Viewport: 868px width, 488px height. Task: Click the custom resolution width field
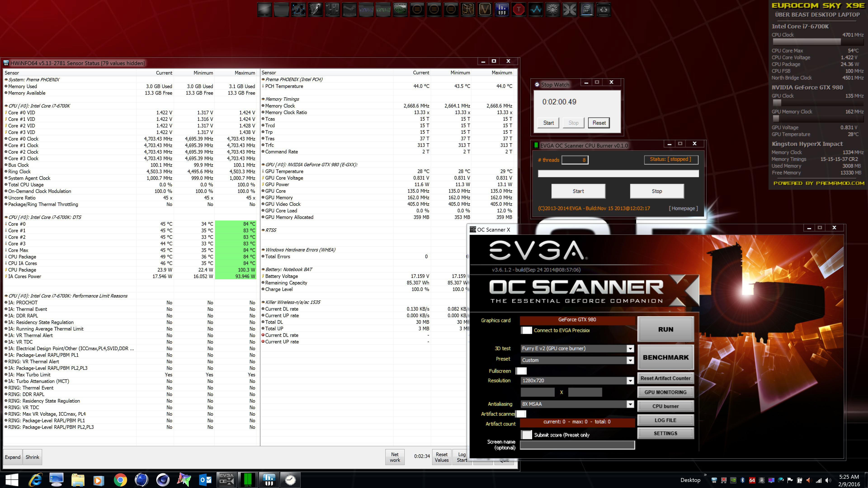(x=538, y=392)
